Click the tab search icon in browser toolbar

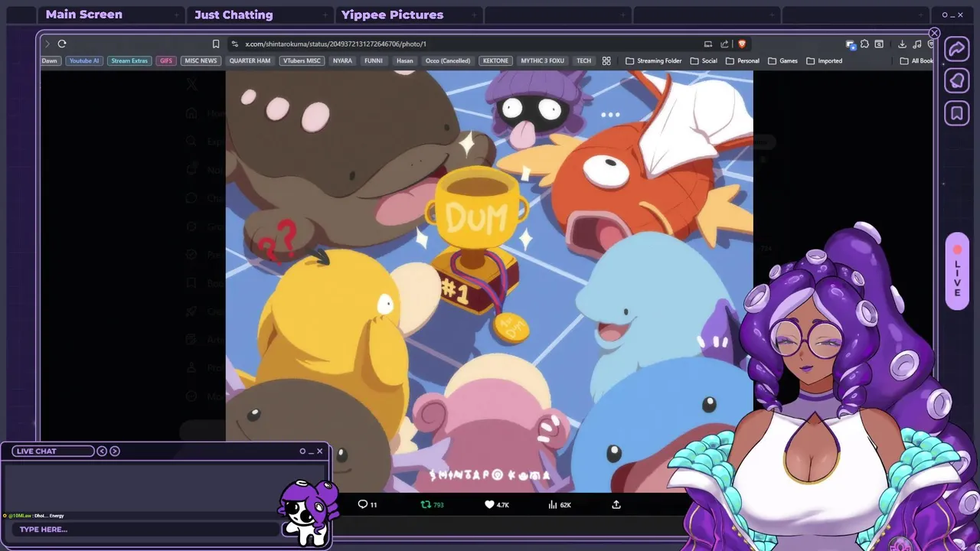879,44
